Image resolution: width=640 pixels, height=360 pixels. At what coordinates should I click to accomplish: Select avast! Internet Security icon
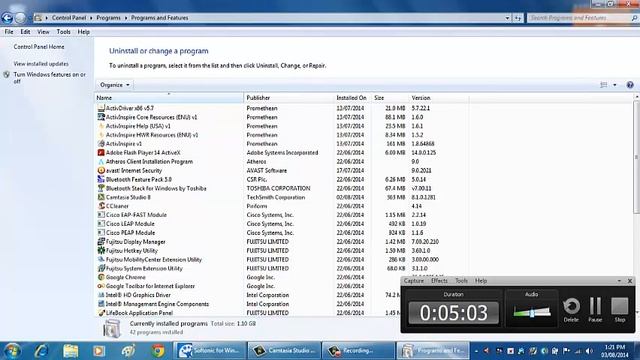coord(101,171)
